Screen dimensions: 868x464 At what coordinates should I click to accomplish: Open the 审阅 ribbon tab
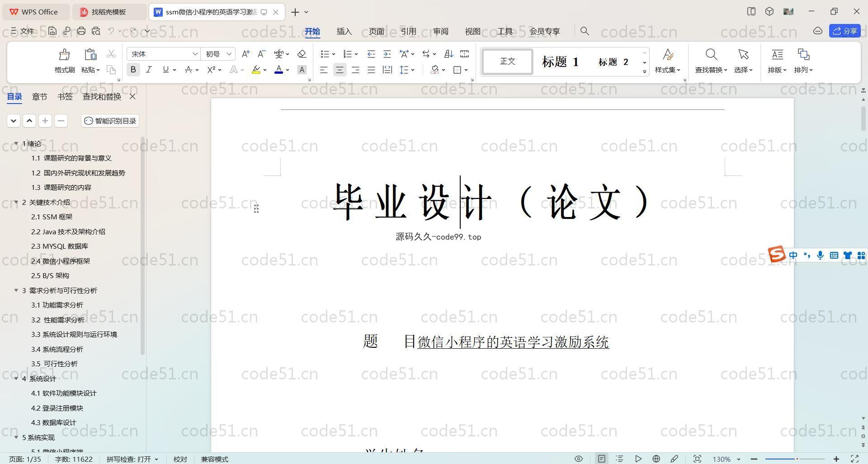pyautogui.click(x=440, y=31)
